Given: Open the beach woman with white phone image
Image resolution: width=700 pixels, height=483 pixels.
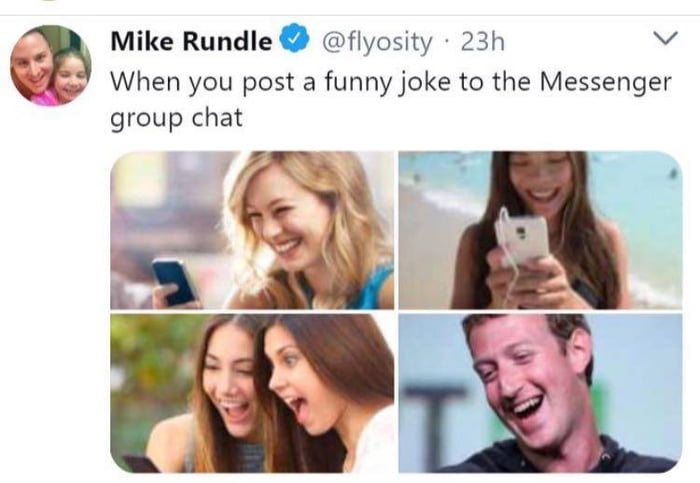Looking at the screenshot, I should (540, 230).
